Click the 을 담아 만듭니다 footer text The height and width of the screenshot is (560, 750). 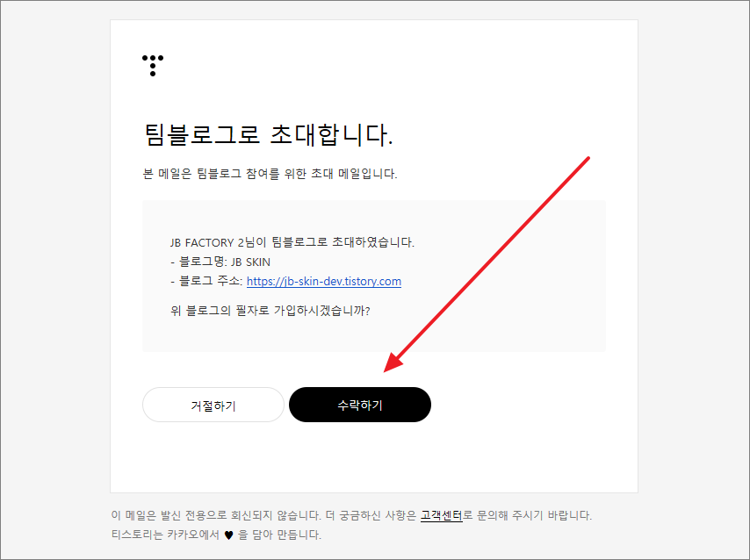click(280, 535)
